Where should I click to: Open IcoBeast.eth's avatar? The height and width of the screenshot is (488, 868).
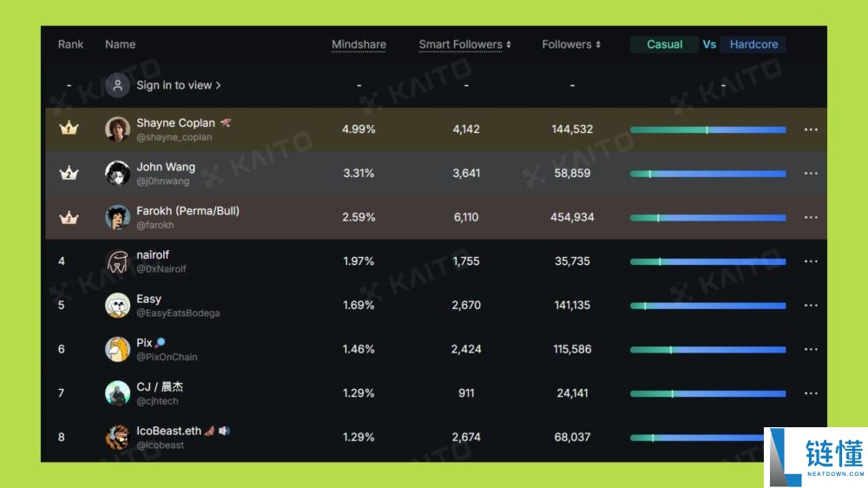tap(117, 437)
